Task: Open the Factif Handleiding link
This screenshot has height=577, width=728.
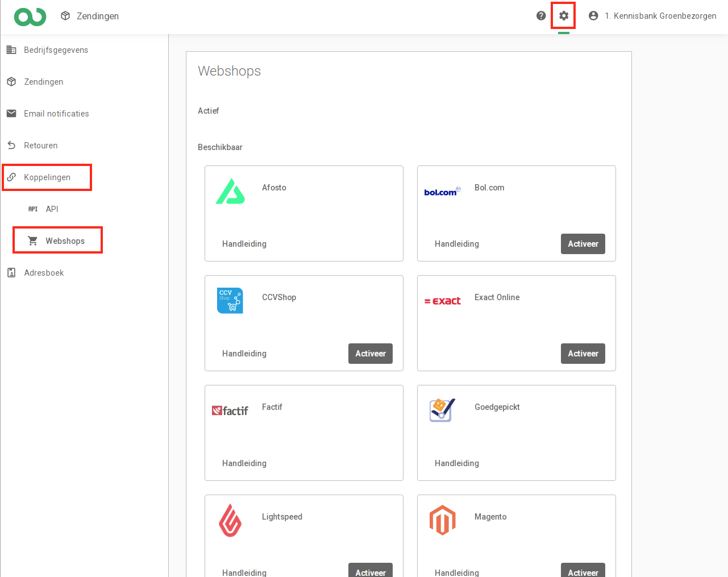Action: [244, 463]
